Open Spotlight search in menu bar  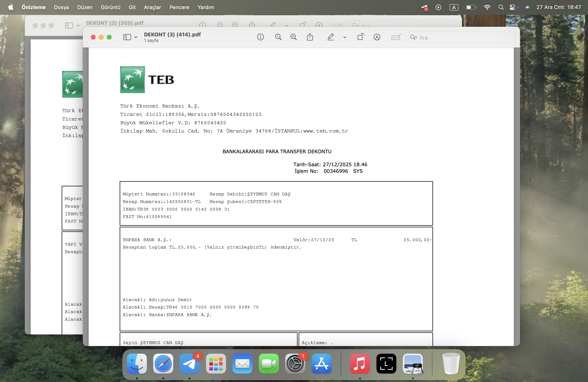[501, 7]
